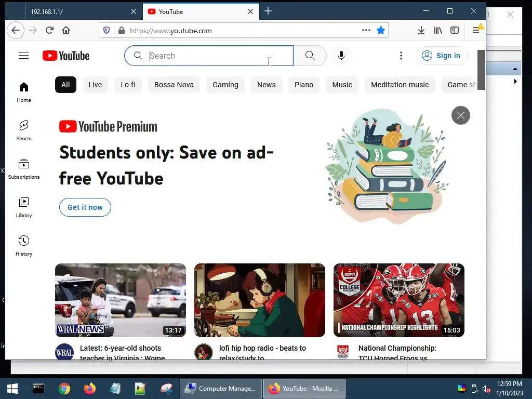Screen dimensions: 532x399
Task: Click the YouTube page vertical scrollbar
Action: 481,70
